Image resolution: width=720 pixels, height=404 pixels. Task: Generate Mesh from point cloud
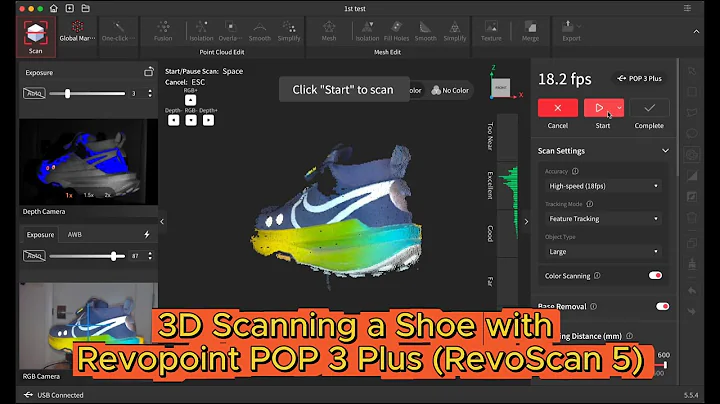[329, 31]
